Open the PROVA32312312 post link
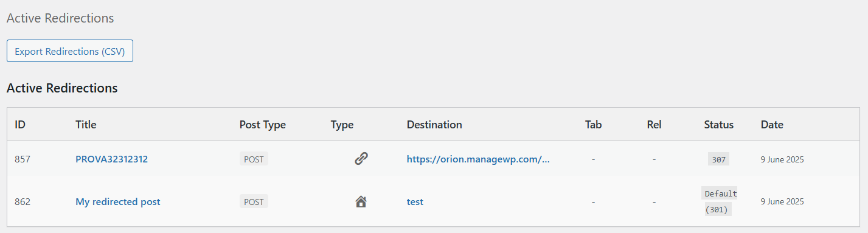 coord(111,159)
